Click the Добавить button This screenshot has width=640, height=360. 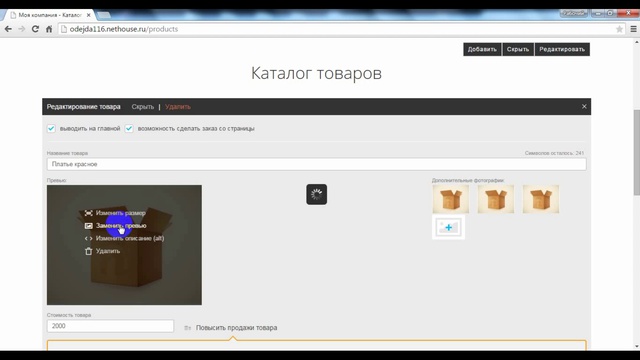point(482,49)
